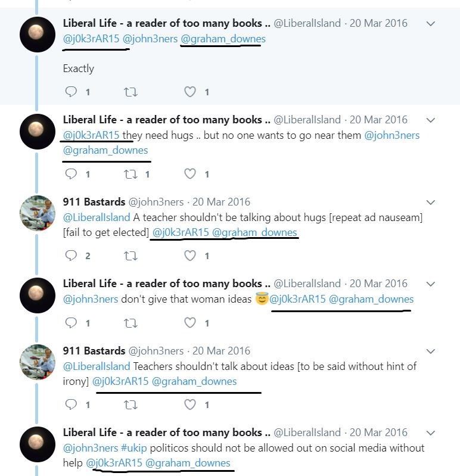Screen dimensions: 460x476
Task: Reply to 'don't give that woman ideas' tweet
Action: pos(71,323)
